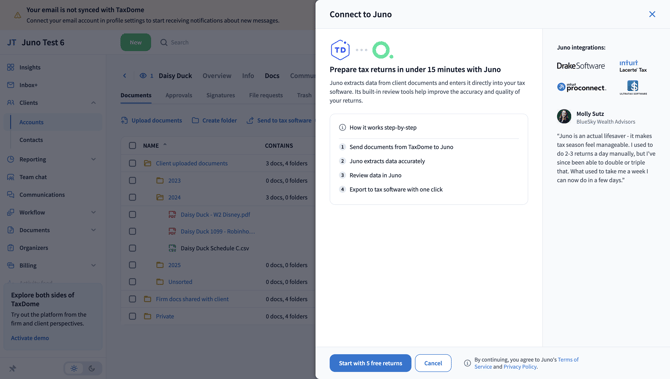Screen dimensions: 670x379
Task: Click the Intuit Lacerte Tax logo
Action: click(x=633, y=66)
